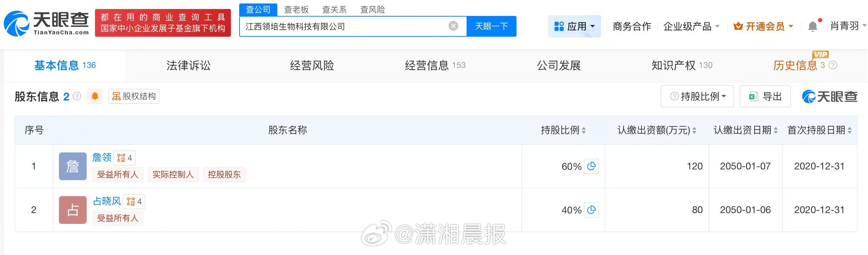Click the red slogan banner beside the logo

coord(163,23)
